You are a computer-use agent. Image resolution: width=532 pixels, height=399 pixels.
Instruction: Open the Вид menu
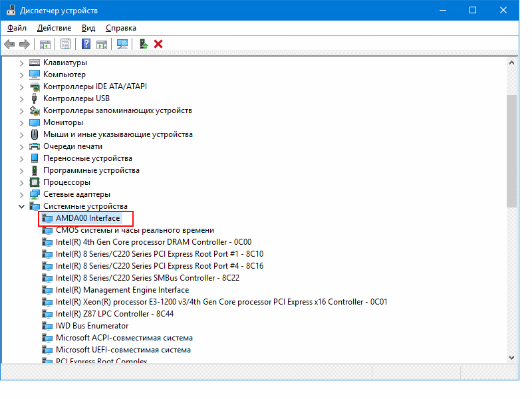click(x=88, y=28)
